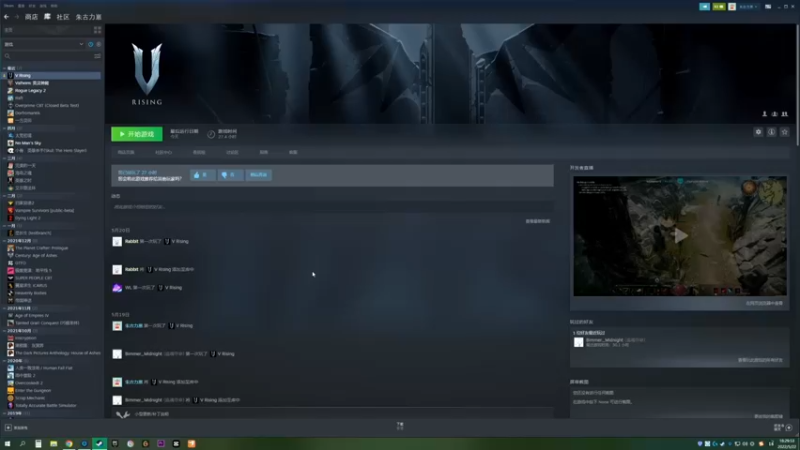This screenshot has width=800, height=450.
Task: Click the library search magnifier icon
Action: (x=7, y=56)
